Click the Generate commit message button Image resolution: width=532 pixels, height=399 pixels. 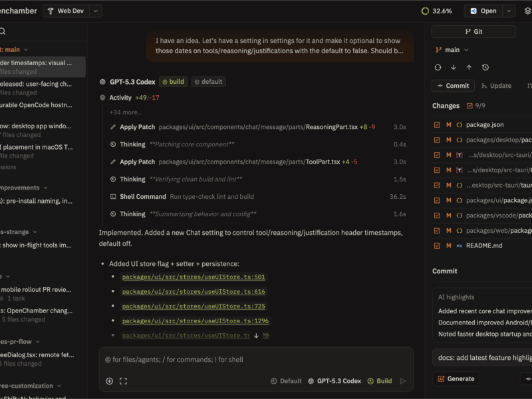click(456, 378)
